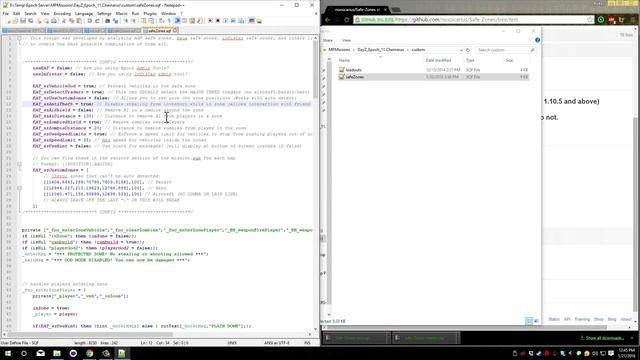The image size is (640, 360).
Task: Refresh the custom folder in Explorer
Action: pos(468,50)
